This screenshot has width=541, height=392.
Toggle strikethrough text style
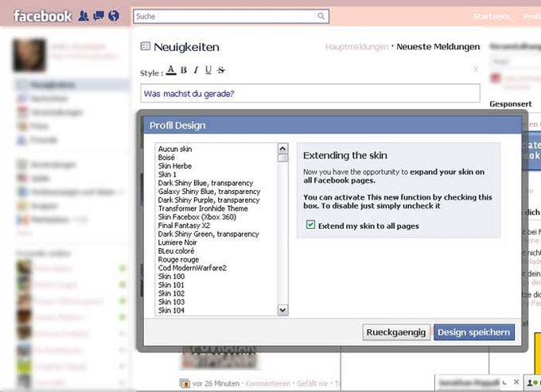(221, 70)
